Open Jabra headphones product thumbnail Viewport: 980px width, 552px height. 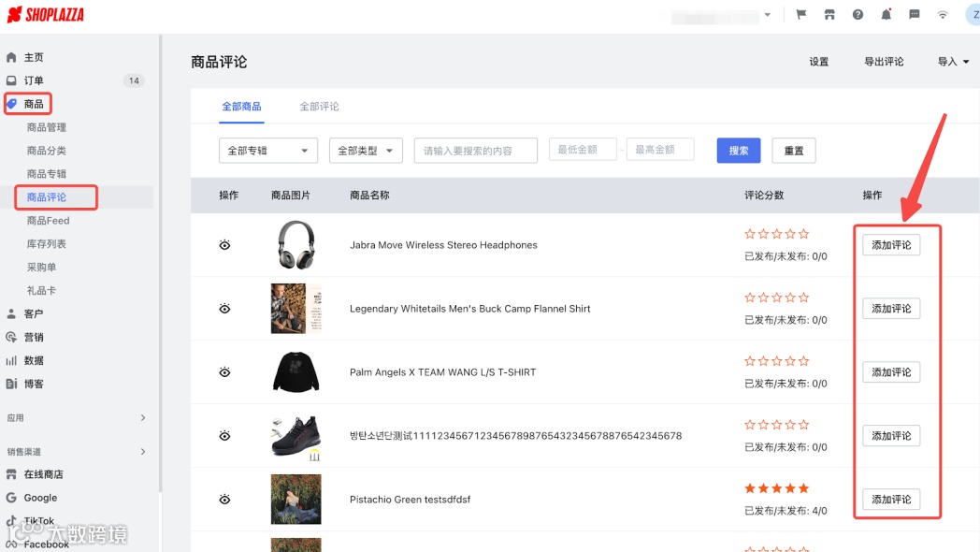click(295, 245)
